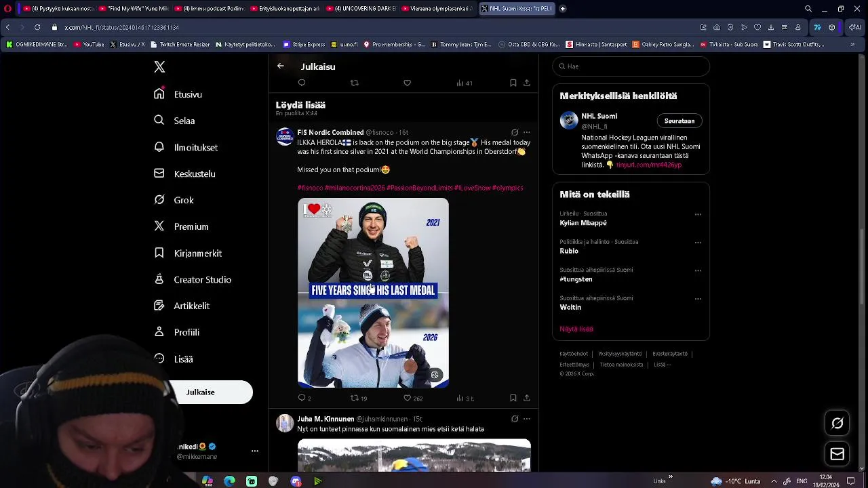
Task: Open options for Kylian Mbappé trend
Action: tap(698, 214)
